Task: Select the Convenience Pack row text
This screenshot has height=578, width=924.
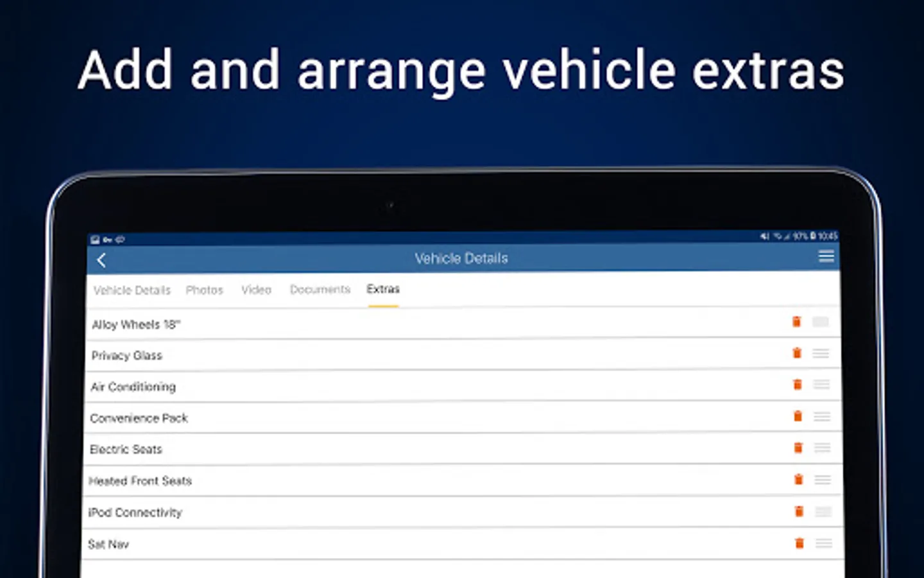Action: pyautogui.click(x=139, y=418)
